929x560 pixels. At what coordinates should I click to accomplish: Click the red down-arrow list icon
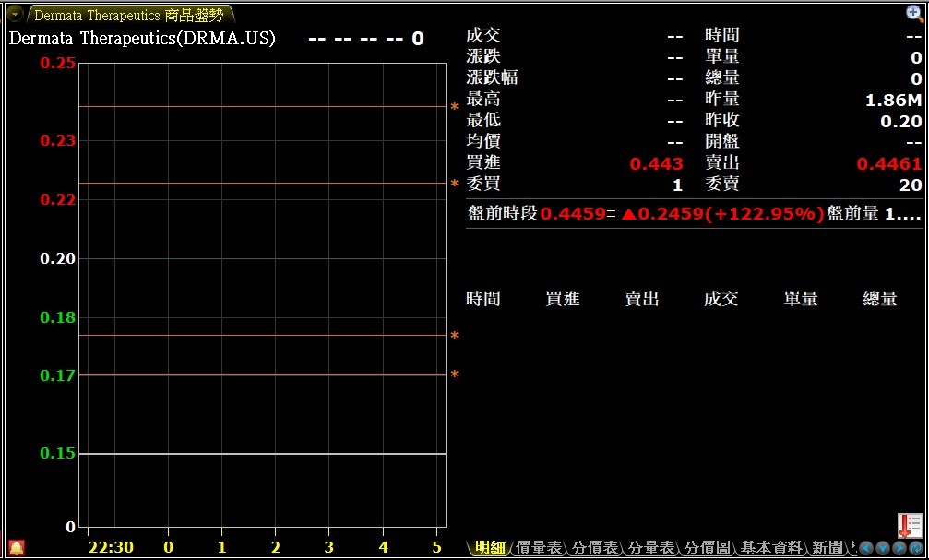[910, 526]
